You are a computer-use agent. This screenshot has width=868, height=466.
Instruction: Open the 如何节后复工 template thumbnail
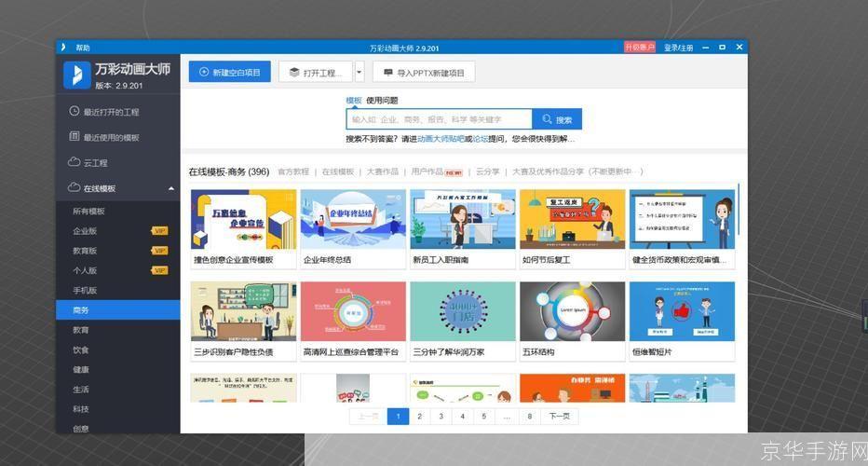point(573,219)
